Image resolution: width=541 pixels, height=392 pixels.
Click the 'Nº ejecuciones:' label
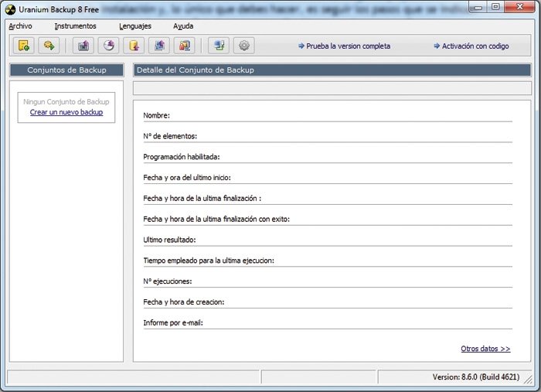pyautogui.click(x=168, y=281)
